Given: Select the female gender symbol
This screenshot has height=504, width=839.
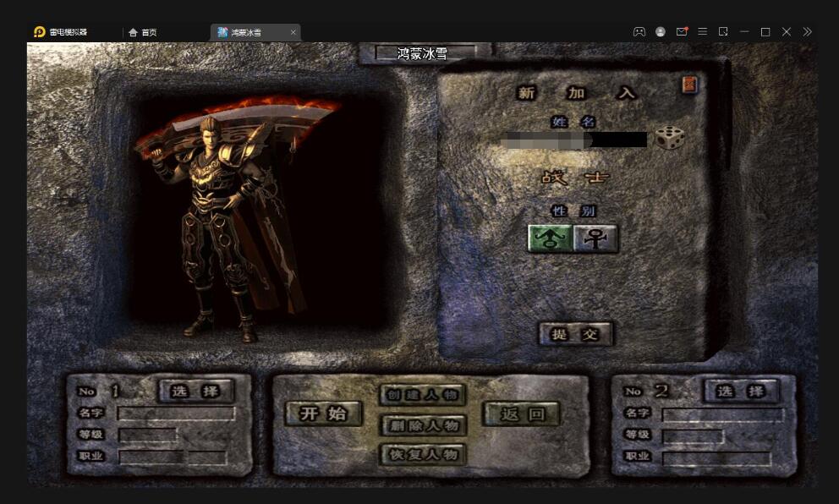Looking at the screenshot, I should (x=595, y=239).
